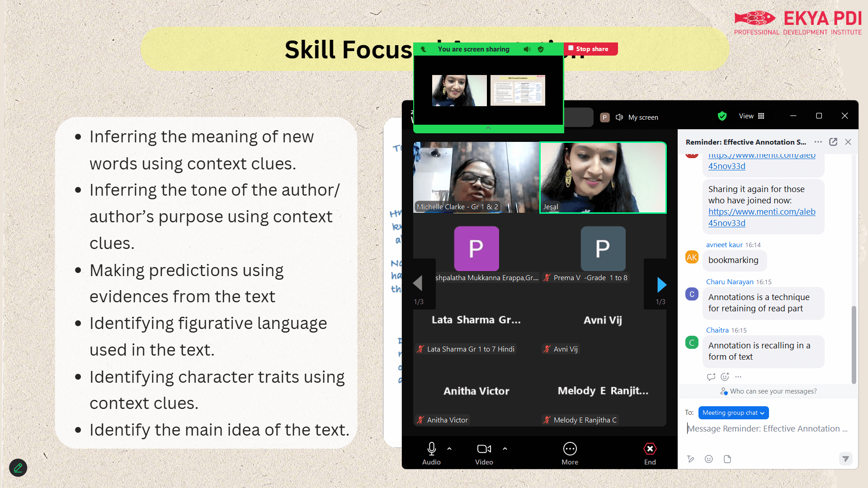The height and width of the screenshot is (488, 868).
Task: Toggle microphone mute in Zoom toolbar
Action: (x=431, y=448)
